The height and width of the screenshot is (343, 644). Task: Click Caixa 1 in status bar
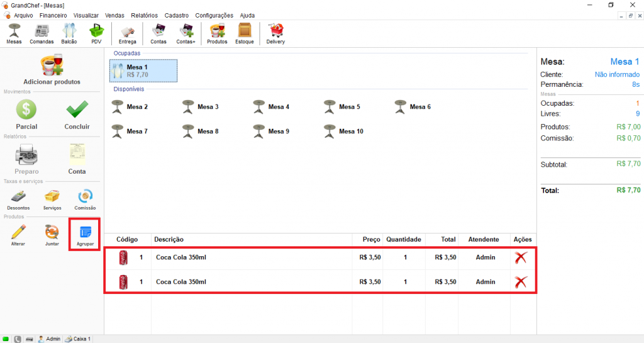coord(78,339)
